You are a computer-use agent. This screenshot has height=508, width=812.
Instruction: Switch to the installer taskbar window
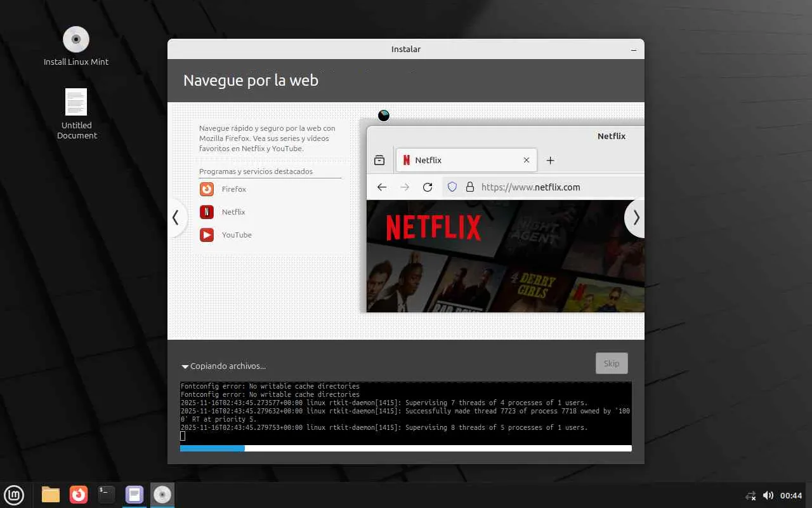point(162,495)
